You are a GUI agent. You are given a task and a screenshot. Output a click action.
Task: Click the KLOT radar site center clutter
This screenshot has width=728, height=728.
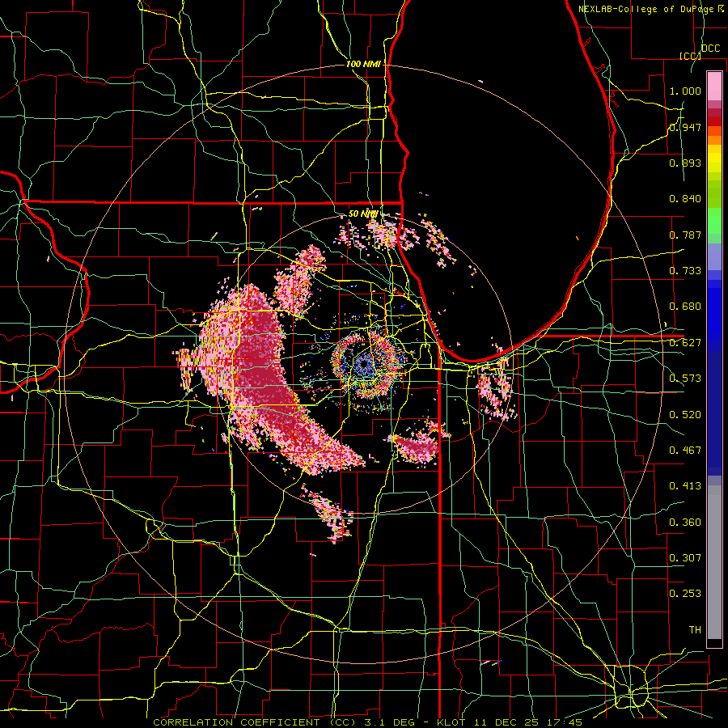366,362
